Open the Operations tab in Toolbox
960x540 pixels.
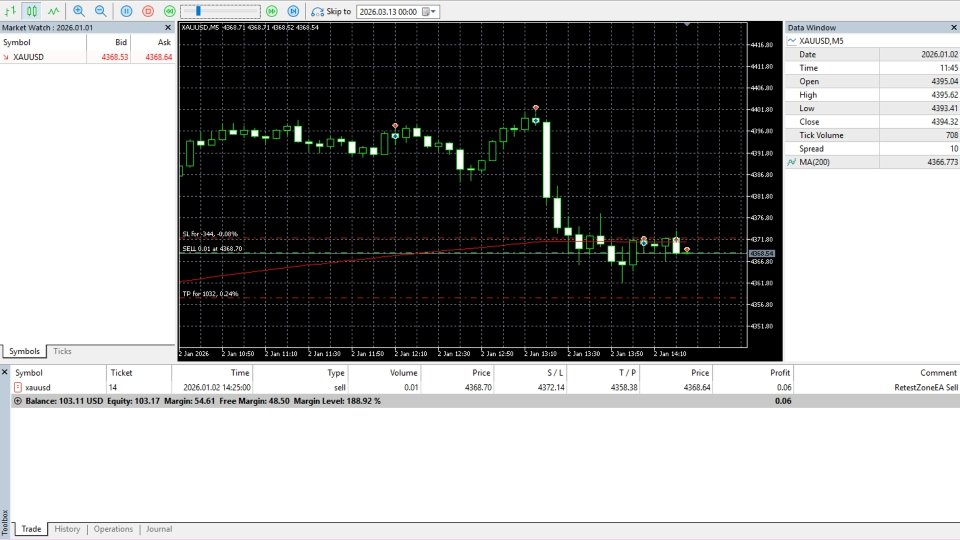click(x=113, y=529)
